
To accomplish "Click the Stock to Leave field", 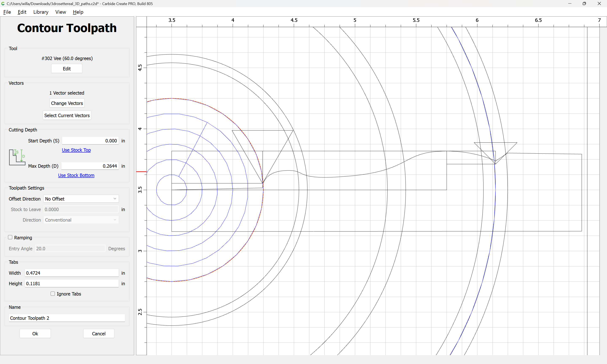I will tap(81, 209).
